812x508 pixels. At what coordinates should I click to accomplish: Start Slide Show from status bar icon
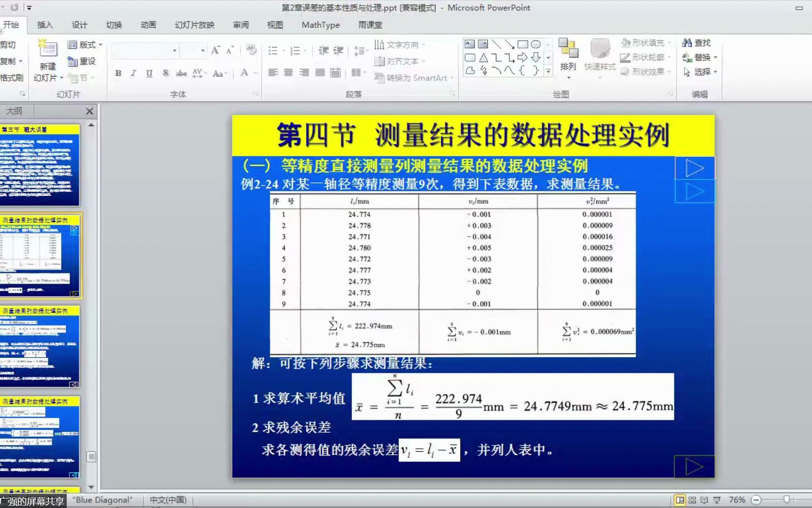point(717,500)
